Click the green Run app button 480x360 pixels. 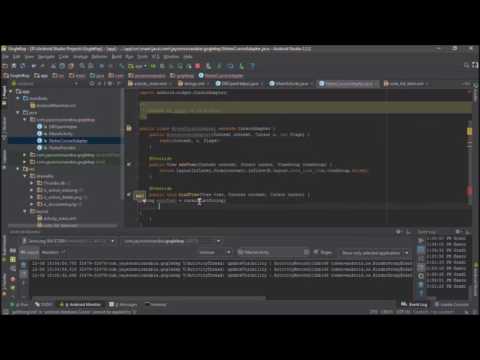153,66
